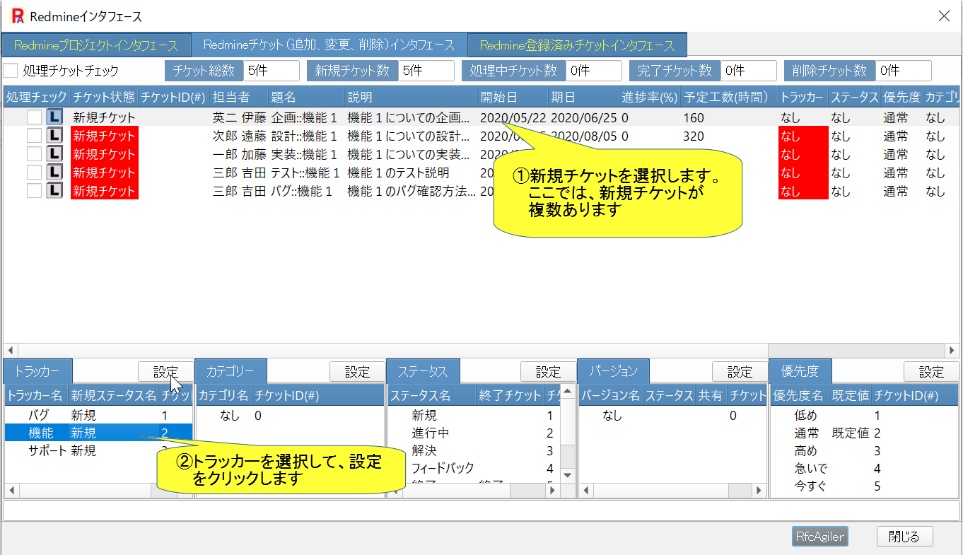Select バグ tracker row
963x555 pixels.
coord(98,415)
